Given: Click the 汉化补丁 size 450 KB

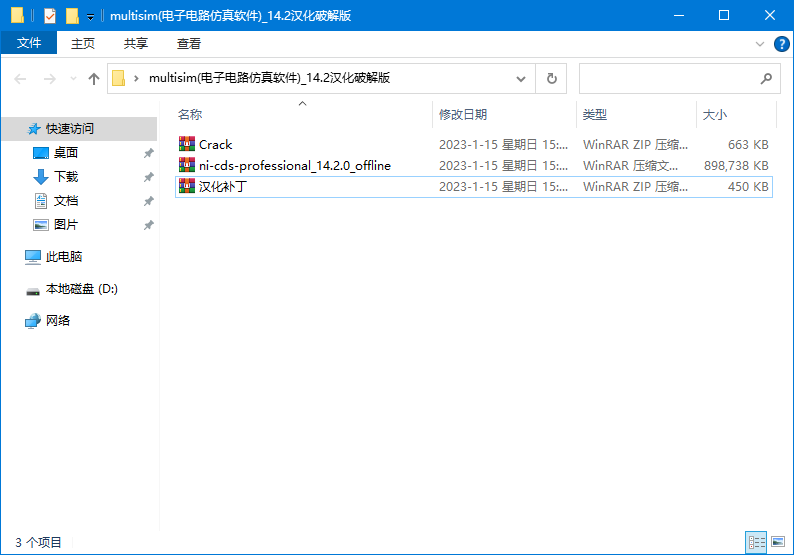Looking at the screenshot, I should [748, 187].
